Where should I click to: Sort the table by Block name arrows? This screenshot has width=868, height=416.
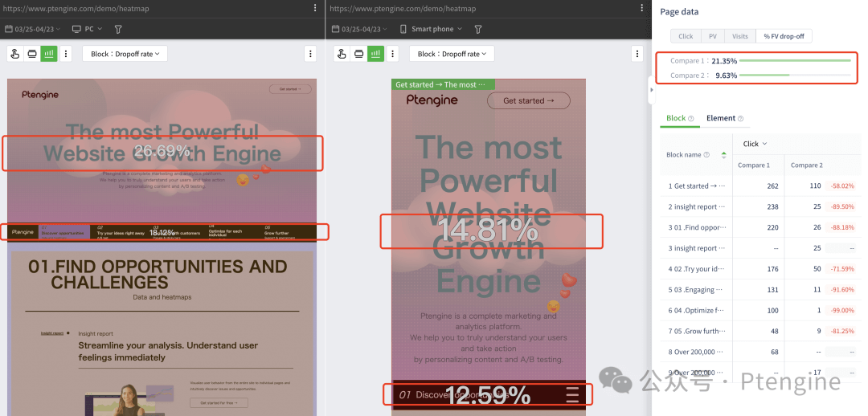point(723,155)
